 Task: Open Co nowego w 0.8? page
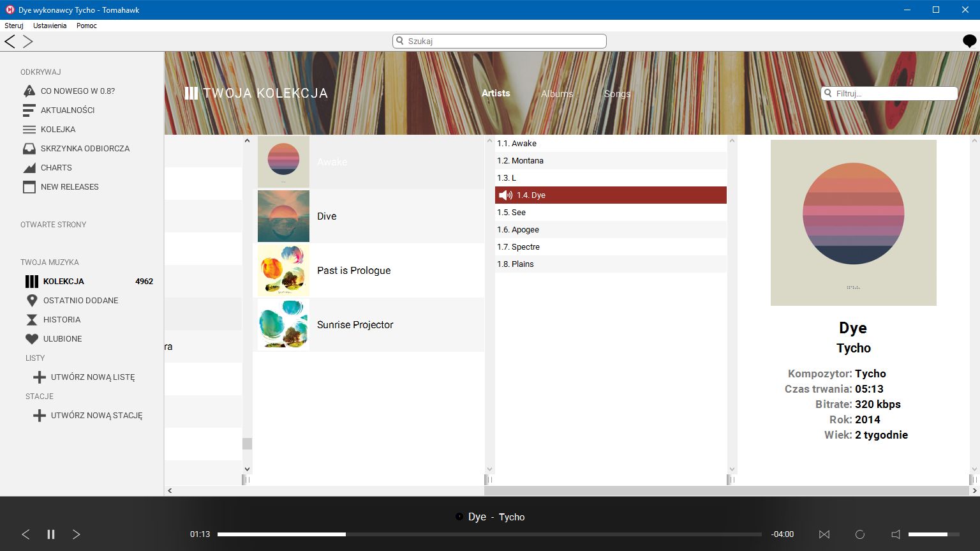(x=78, y=91)
